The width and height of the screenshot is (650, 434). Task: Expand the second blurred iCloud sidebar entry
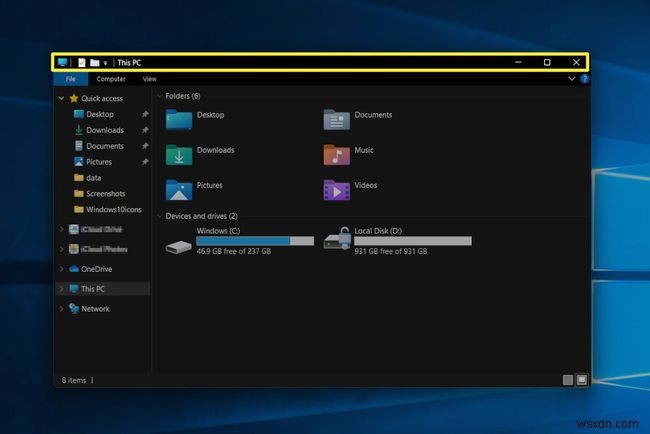(x=61, y=249)
